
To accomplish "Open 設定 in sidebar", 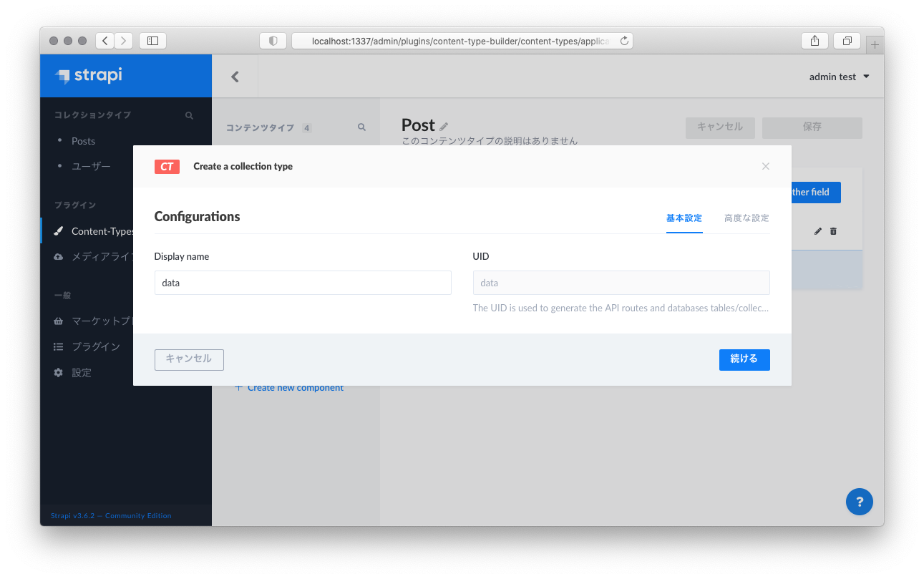I will pos(82,373).
